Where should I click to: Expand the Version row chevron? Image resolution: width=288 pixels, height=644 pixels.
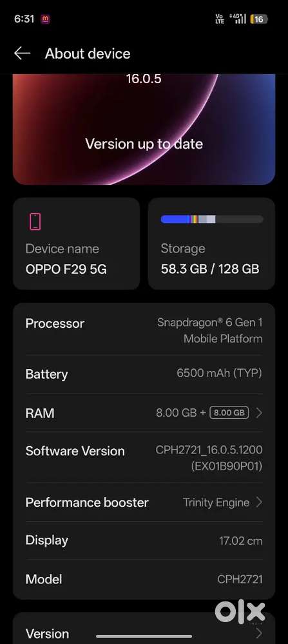coord(259,632)
